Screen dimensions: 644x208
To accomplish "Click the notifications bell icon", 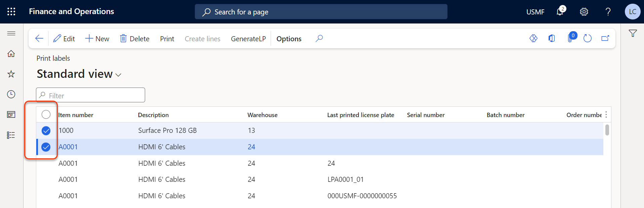I will tap(560, 12).
